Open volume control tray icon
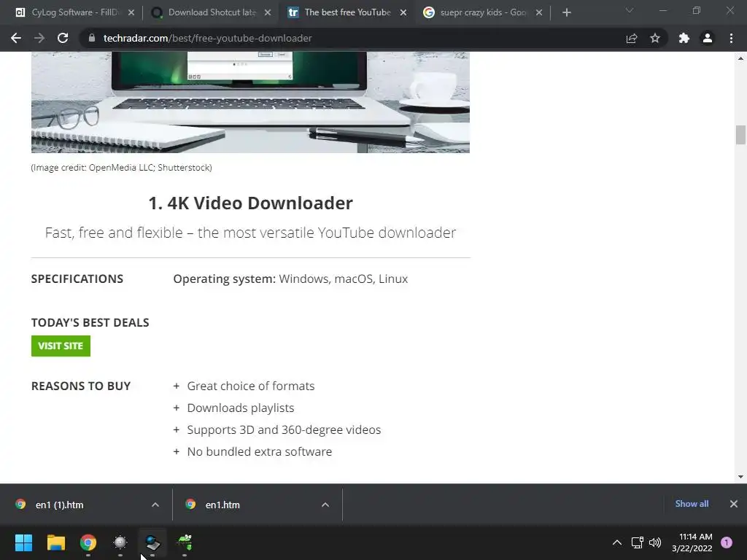Screen dimensions: 747x560 tap(656, 542)
